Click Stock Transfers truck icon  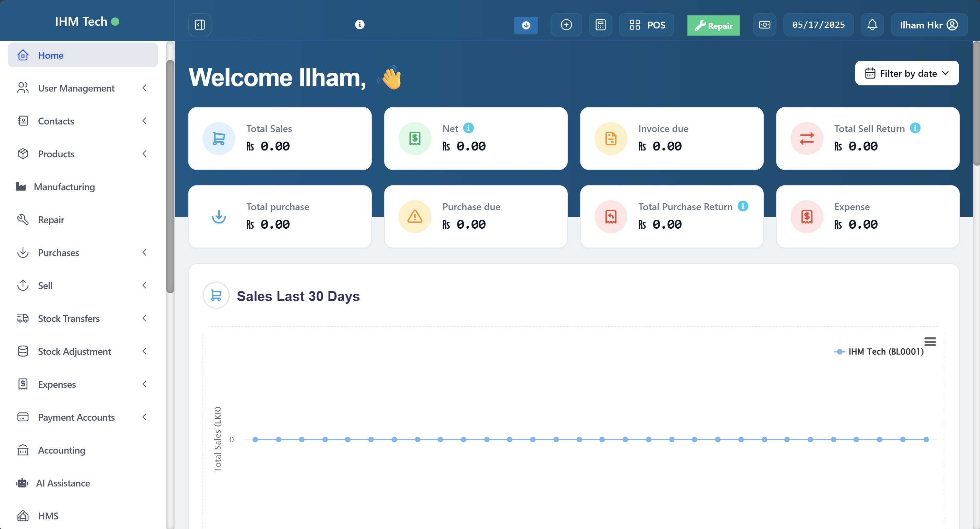tap(23, 318)
